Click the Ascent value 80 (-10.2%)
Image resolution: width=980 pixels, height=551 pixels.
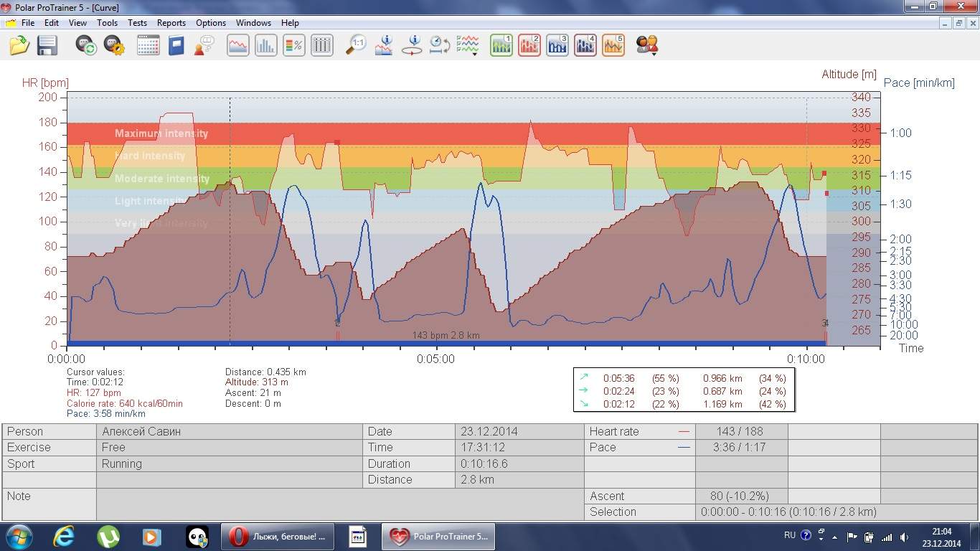tap(741, 496)
